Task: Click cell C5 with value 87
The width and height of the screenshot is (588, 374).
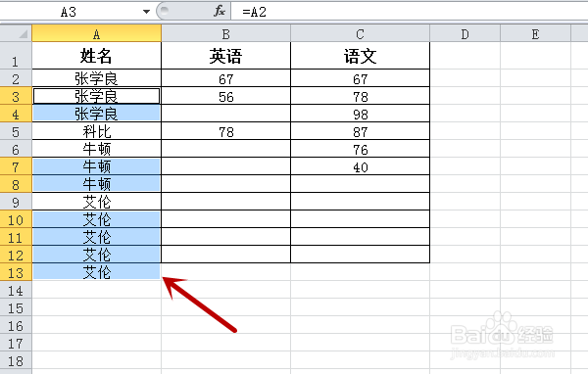Action: pos(360,131)
